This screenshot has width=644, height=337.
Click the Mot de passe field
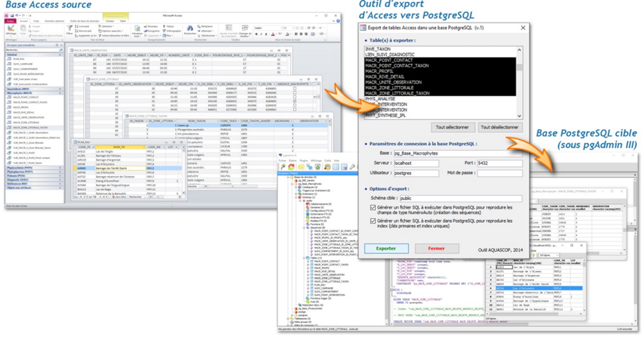(x=500, y=173)
